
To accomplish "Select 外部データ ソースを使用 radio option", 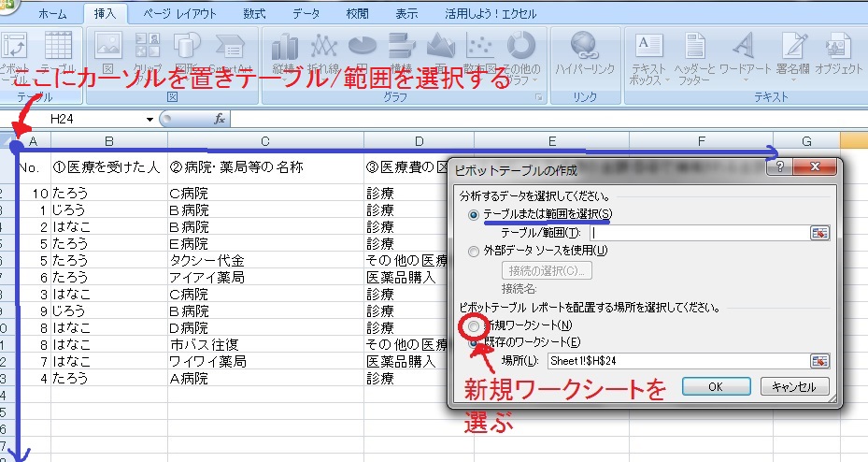I will (x=474, y=252).
